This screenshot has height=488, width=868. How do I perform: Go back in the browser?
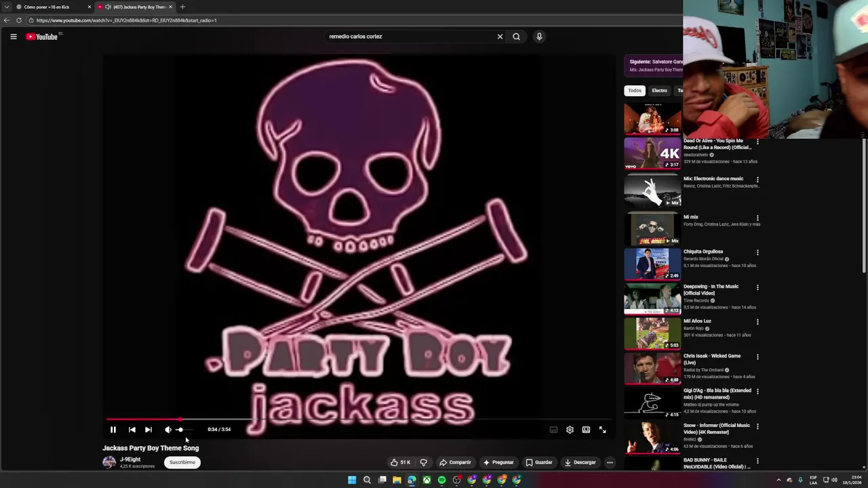[x=7, y=20]
